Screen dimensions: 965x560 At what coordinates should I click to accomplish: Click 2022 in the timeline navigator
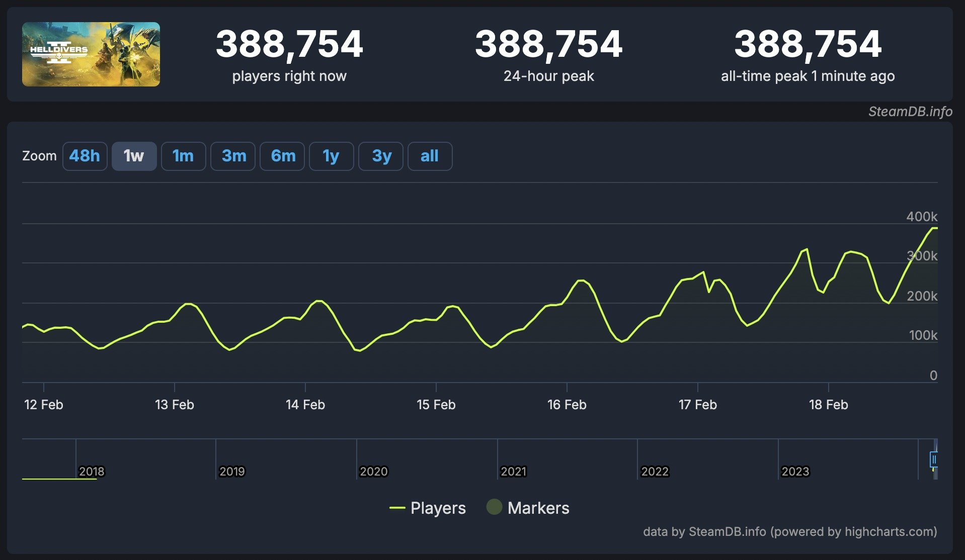point(655,471)
